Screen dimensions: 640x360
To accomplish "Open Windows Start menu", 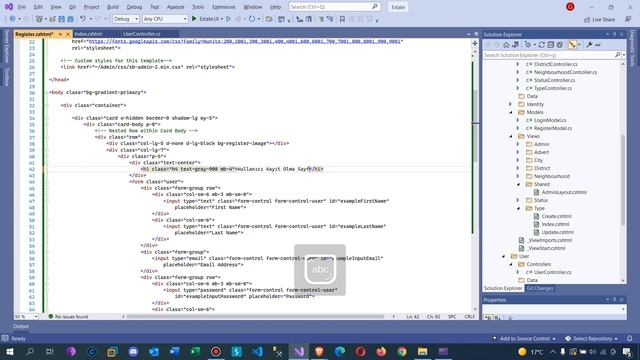I will tap(9, 351).
